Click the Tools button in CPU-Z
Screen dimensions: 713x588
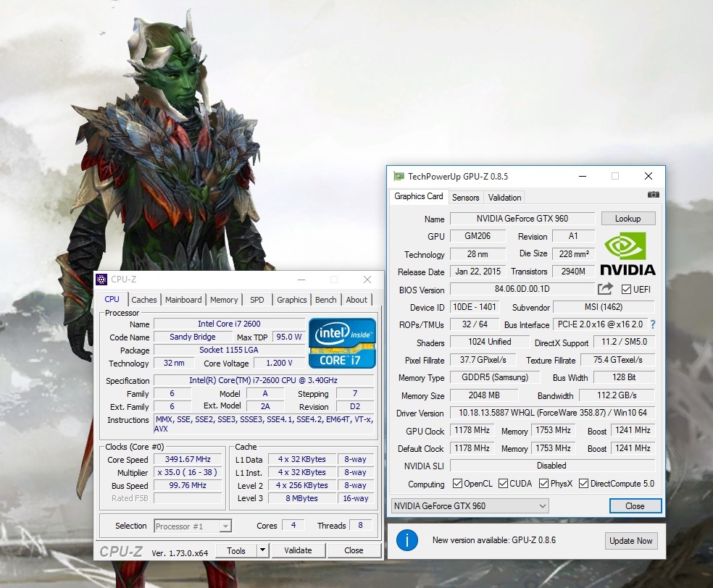tap(236, 550)
